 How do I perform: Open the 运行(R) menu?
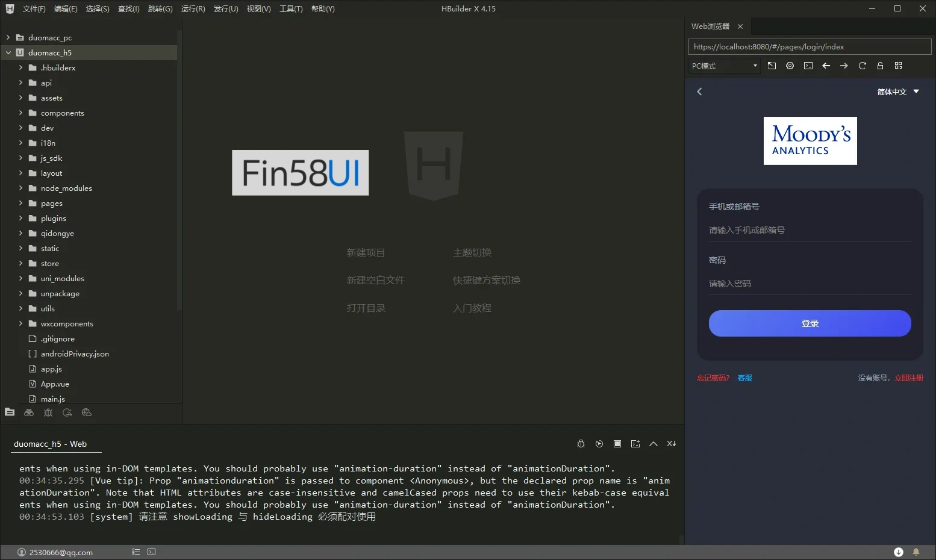coord(193,8)
